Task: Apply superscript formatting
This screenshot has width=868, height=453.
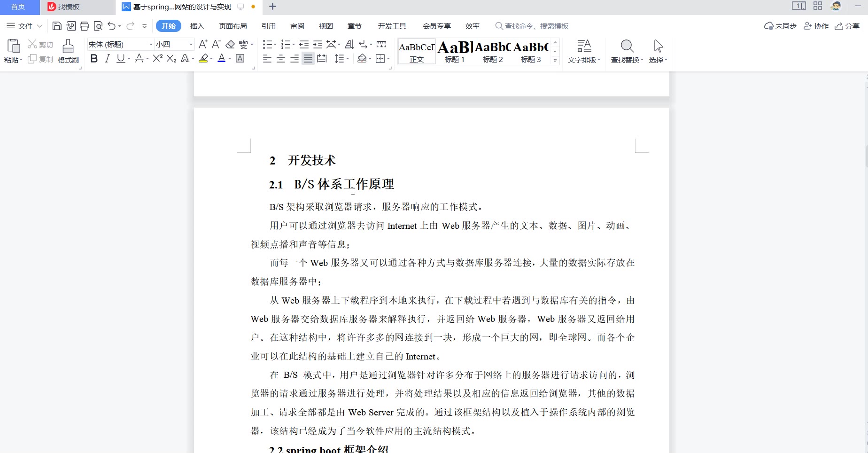Action: point(157,58)
